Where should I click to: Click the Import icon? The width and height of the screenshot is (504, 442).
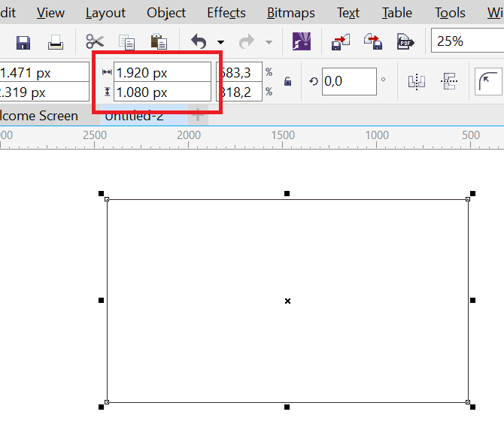coord(341,42)
